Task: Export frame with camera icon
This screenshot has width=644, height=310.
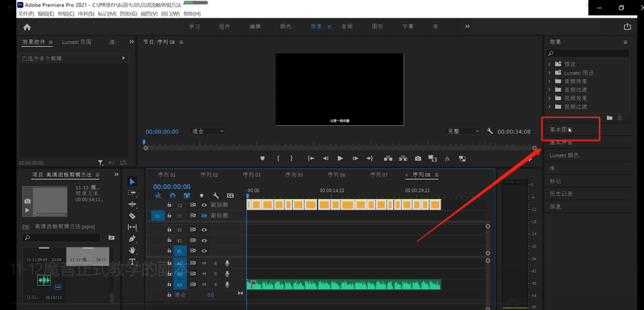Action: pyautogui.click(x=417, y=159)
